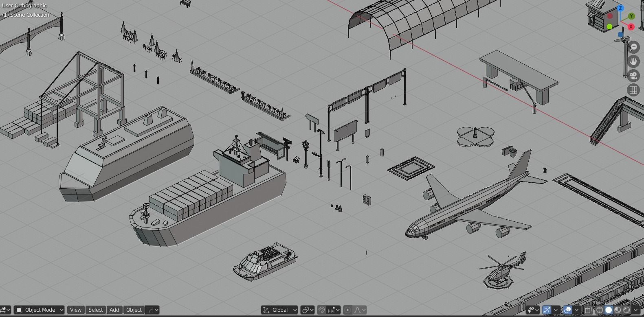Screen dimensions: 644x317
Task: Open the snapping options dropdown
Action: click(334, 310)
